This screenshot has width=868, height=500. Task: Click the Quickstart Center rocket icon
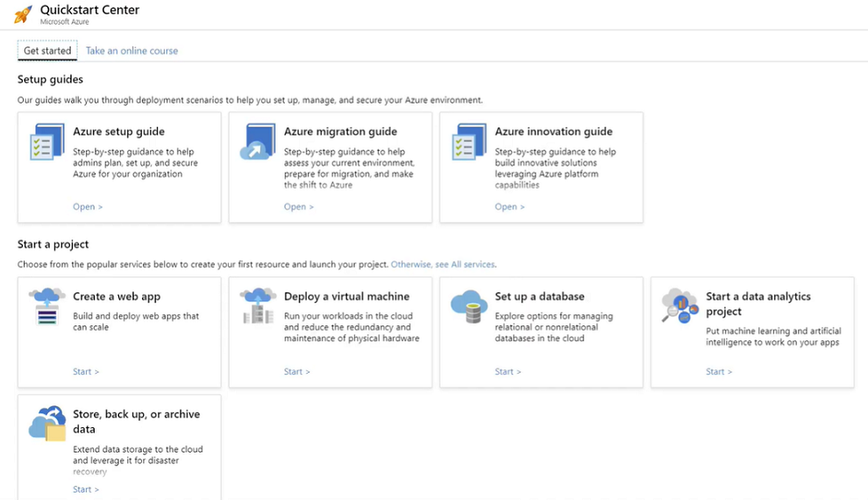(23, 14)
